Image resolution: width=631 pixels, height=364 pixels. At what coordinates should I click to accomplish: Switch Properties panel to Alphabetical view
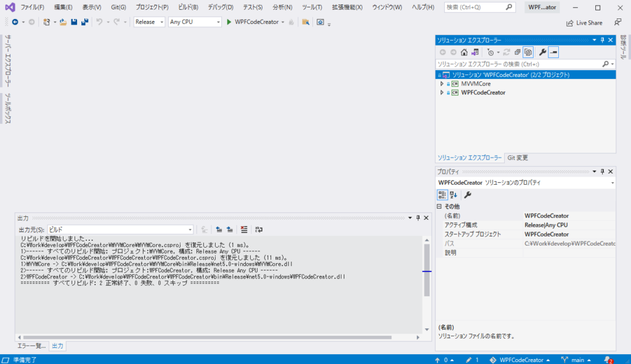454,195
